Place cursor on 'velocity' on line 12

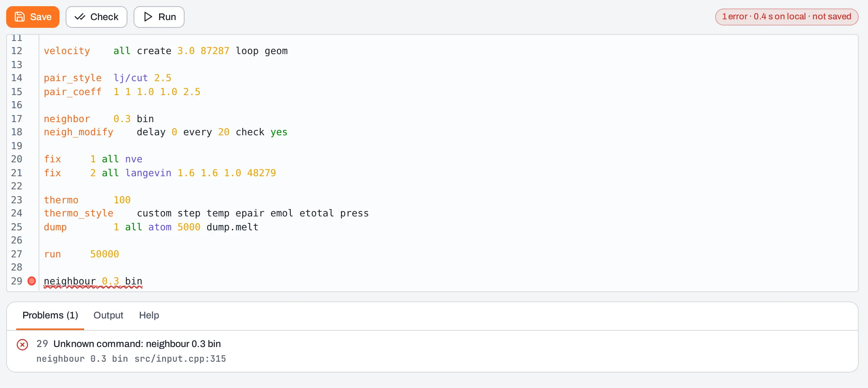point(67,51)
